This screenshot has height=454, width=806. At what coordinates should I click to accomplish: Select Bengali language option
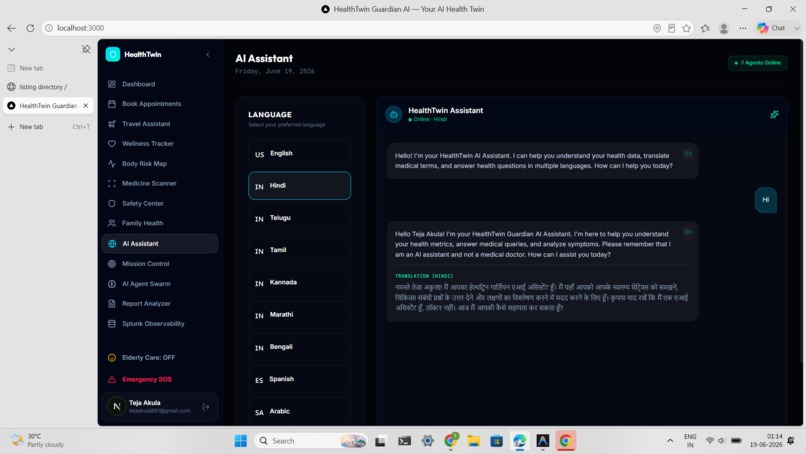[299, 347]
